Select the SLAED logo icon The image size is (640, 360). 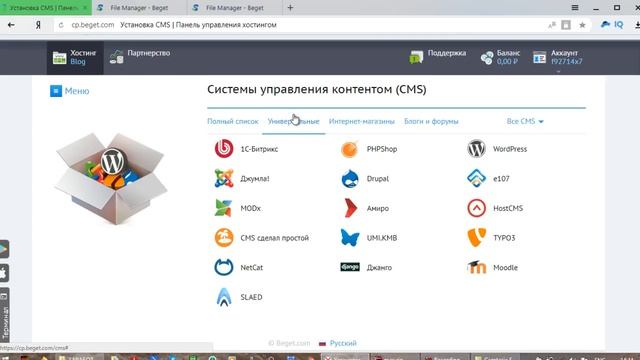tap(224, 297)
